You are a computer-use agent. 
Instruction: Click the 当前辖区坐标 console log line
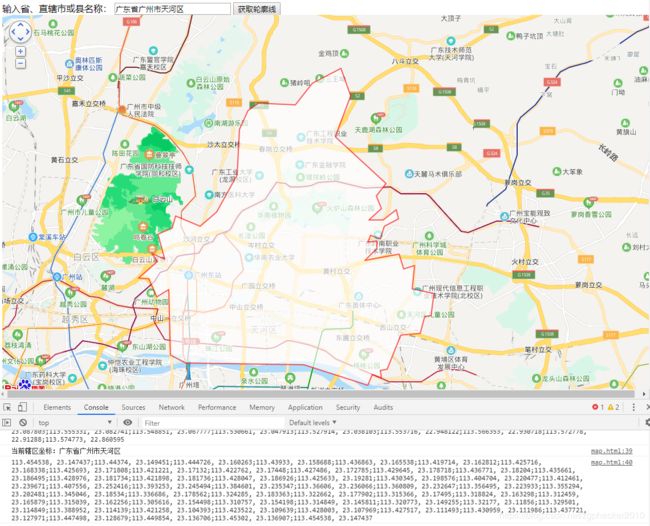65,451
